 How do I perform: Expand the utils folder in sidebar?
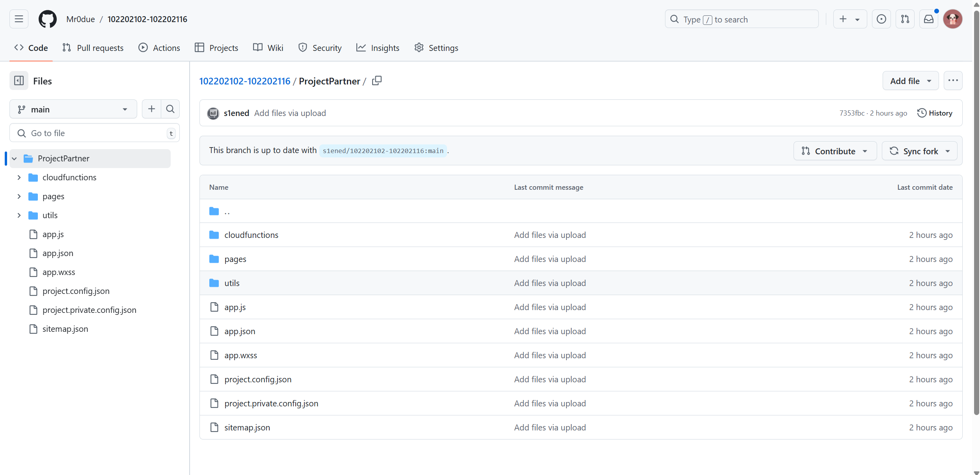19,215
